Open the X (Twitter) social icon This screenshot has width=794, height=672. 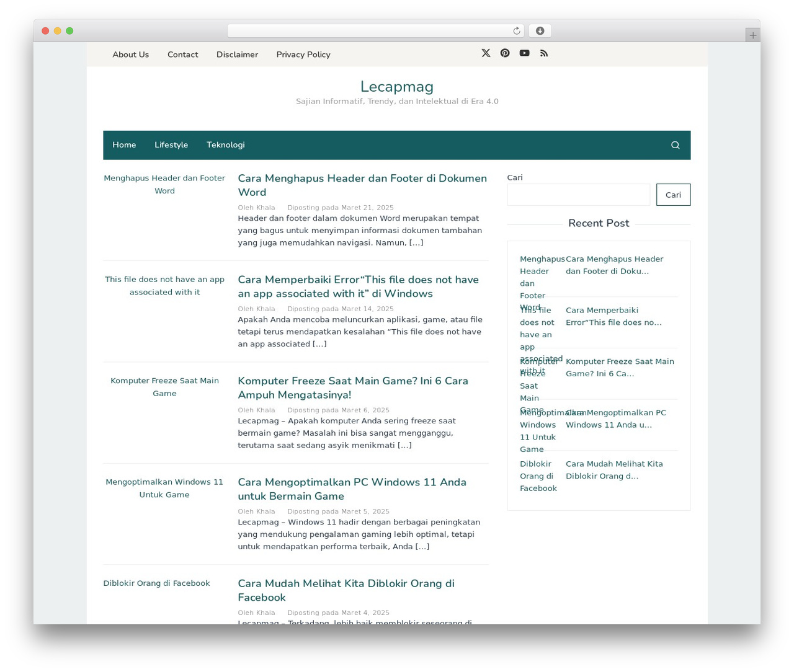pyautogui.click(x=486, y=53)
